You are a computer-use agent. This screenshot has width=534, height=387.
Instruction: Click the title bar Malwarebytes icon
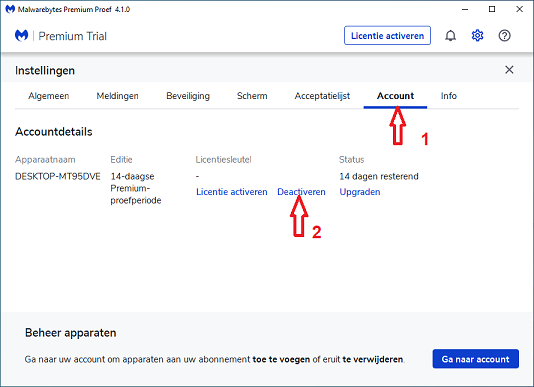coord(10,9)
